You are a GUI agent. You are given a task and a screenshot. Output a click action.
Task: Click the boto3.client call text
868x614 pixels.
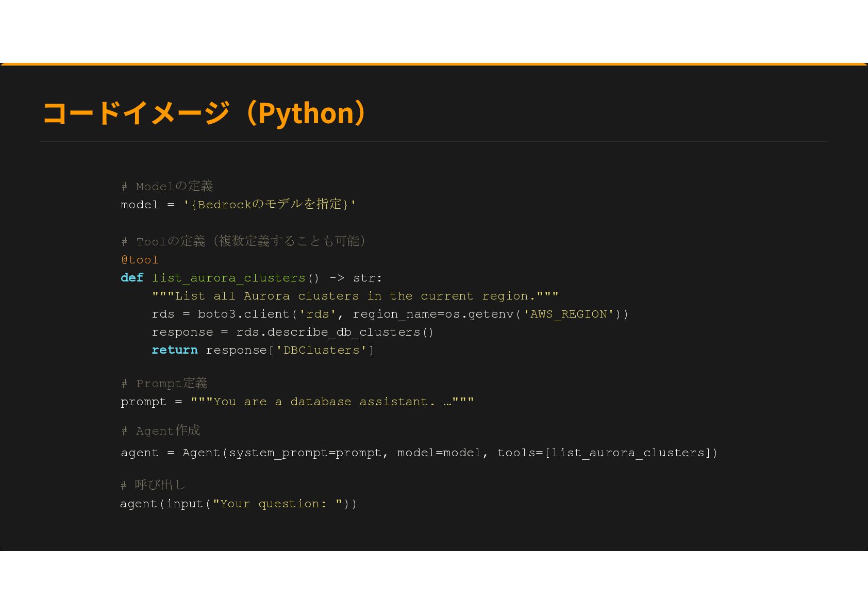(244, 314)
